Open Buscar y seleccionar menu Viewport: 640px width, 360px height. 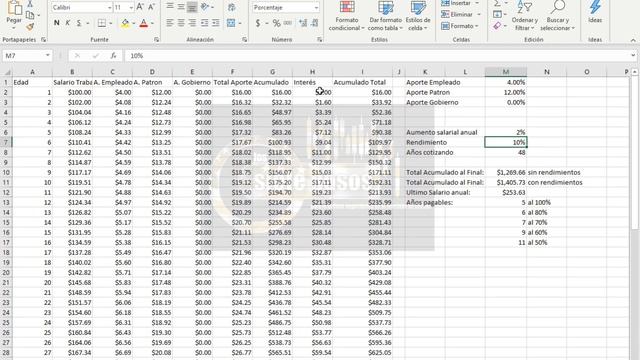click(557, 16)
